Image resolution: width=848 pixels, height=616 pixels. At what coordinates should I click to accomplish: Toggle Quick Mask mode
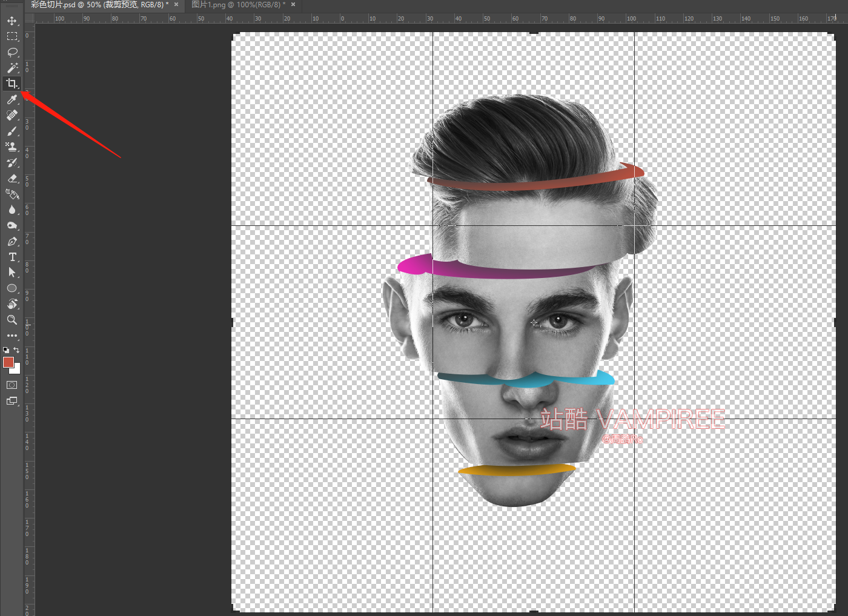coord(12,385)
